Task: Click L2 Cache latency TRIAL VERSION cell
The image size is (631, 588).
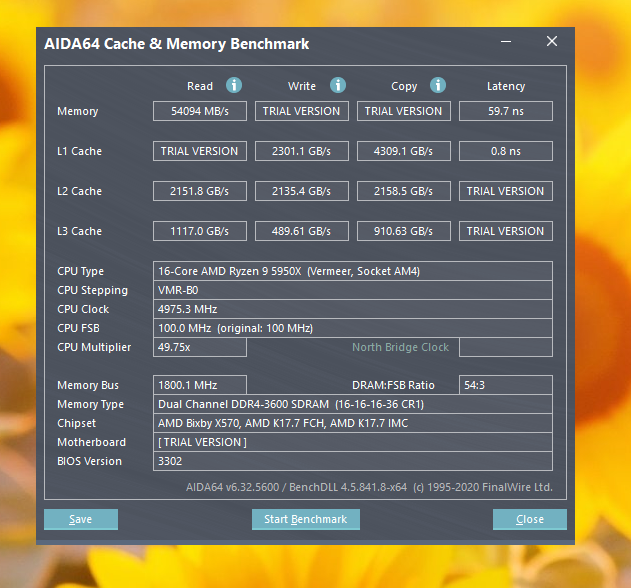Action: [x=506, y=191]
